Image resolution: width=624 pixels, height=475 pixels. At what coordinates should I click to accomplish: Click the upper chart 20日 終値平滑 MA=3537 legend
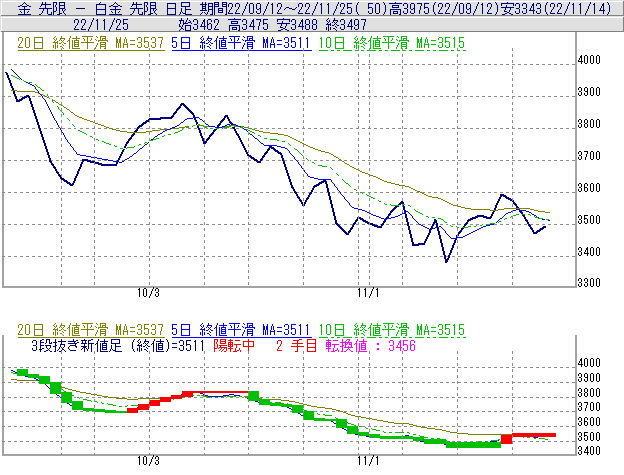tap(91, 43)
